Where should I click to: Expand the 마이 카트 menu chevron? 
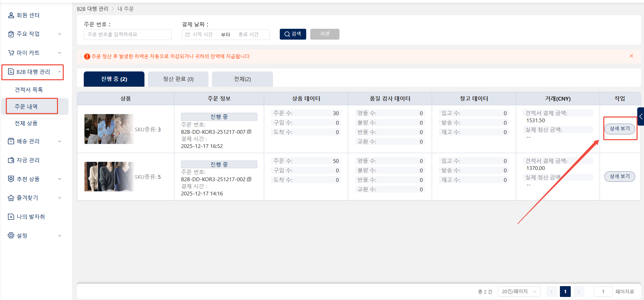60,53
